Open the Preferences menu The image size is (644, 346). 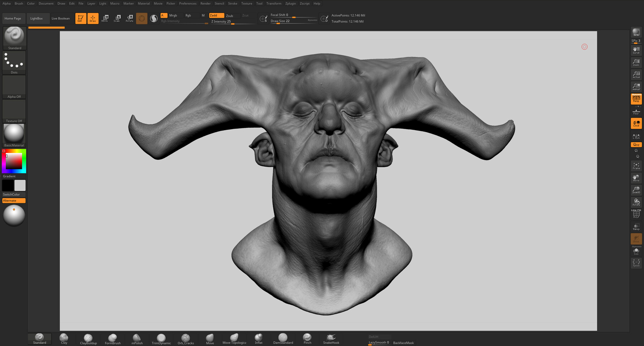[187, 4]
